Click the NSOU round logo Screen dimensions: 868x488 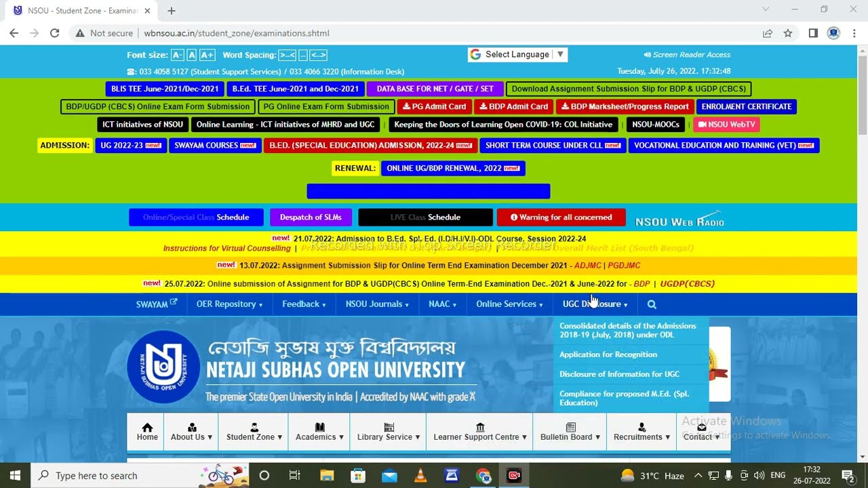pos(163,367)
